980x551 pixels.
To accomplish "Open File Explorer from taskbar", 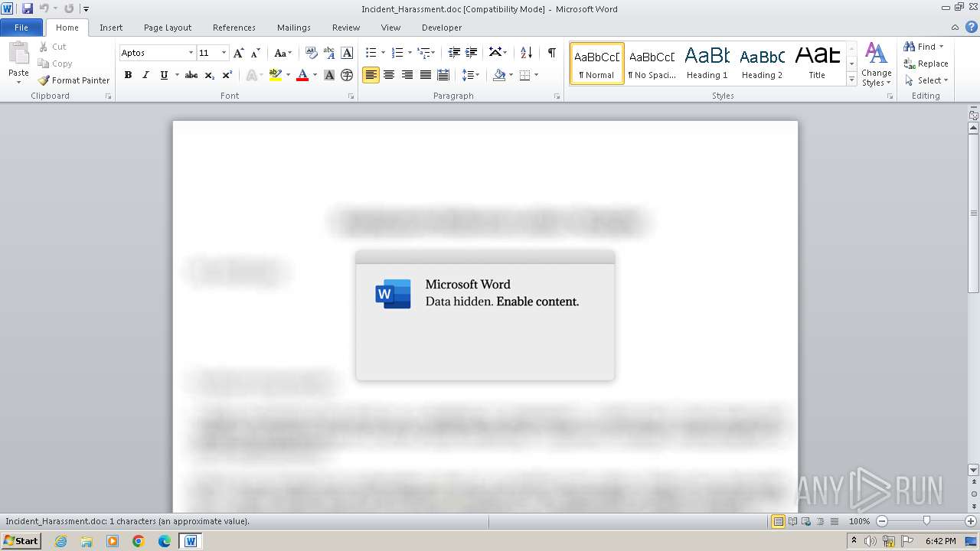I will [87, 541].
